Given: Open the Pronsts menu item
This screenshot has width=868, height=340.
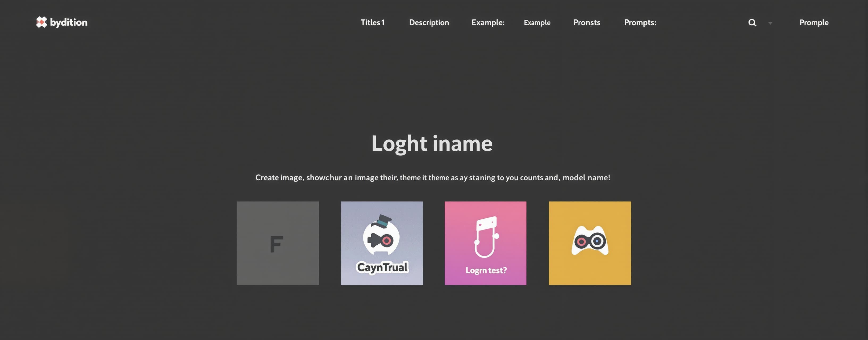Looking at the screenshot, I should [587, 23].
